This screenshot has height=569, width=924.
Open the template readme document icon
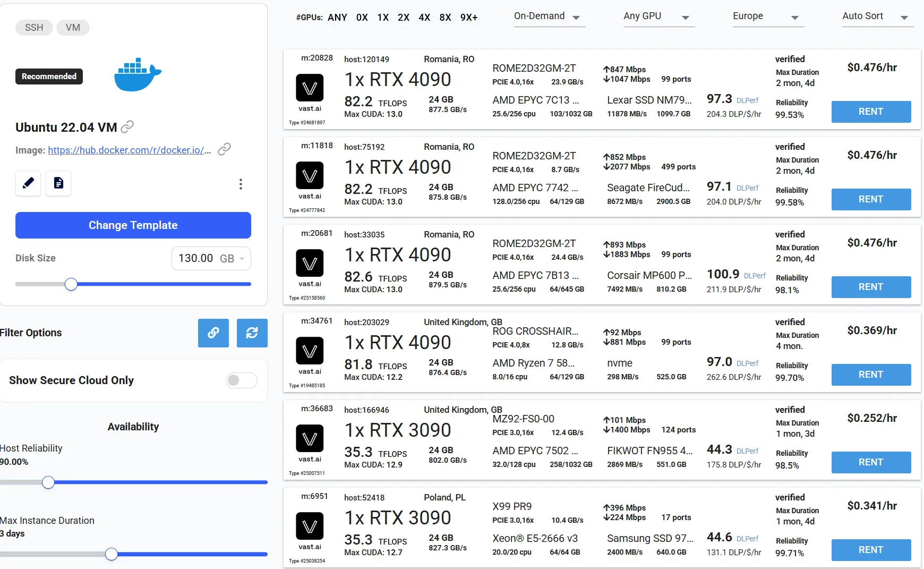point(58,183)
